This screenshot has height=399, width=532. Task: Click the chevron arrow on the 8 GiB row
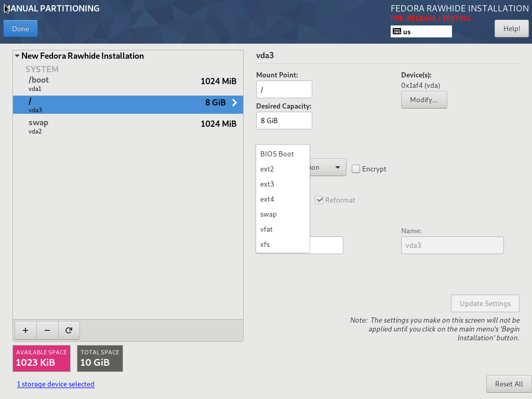(x=234, y=102)
